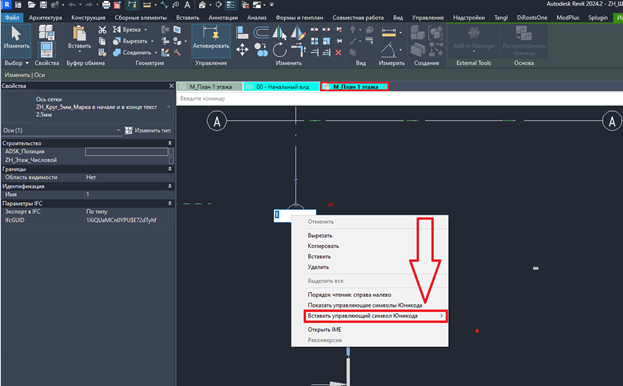
Task: Open the Соединить dropdown arrow
Action: [156, 52]
